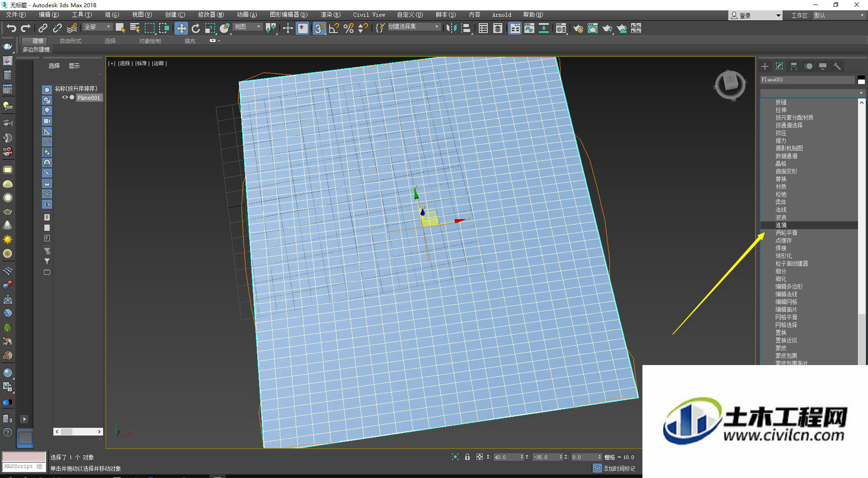Click the [边面] viewport shading label

[159, 63]
